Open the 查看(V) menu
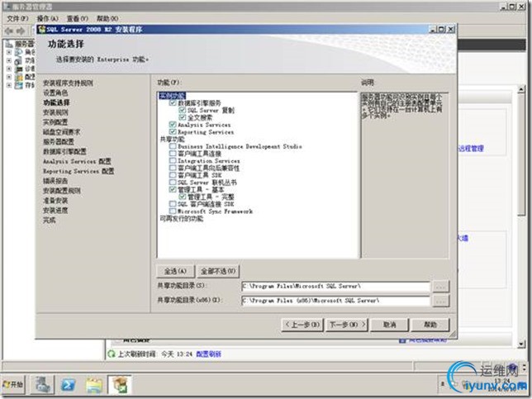 78,18
